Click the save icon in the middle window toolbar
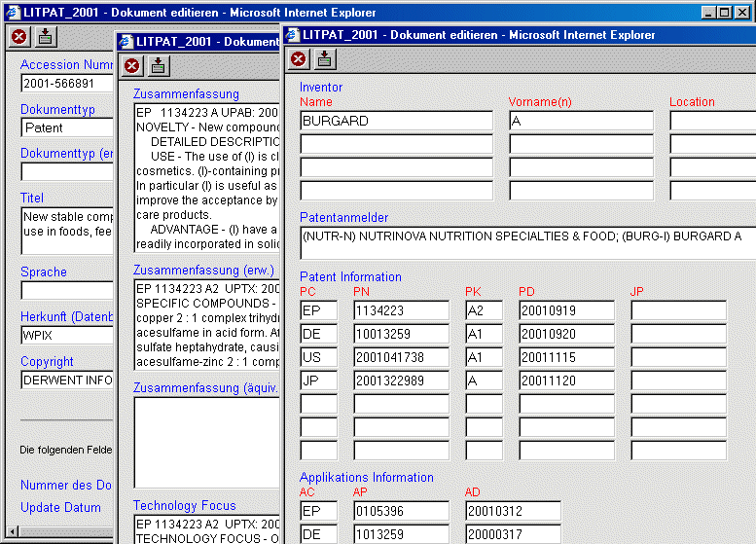756x544 pixels. (x=159, y=66)
